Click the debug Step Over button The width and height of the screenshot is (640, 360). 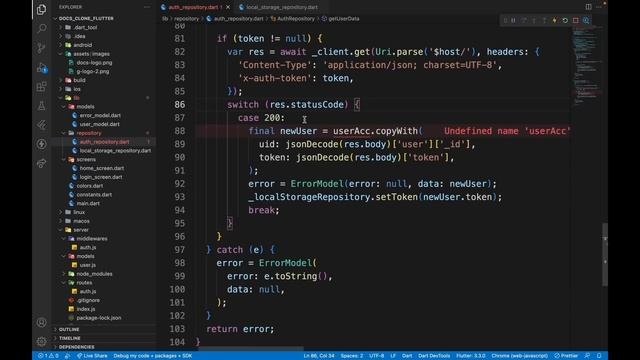coord(524,20)
